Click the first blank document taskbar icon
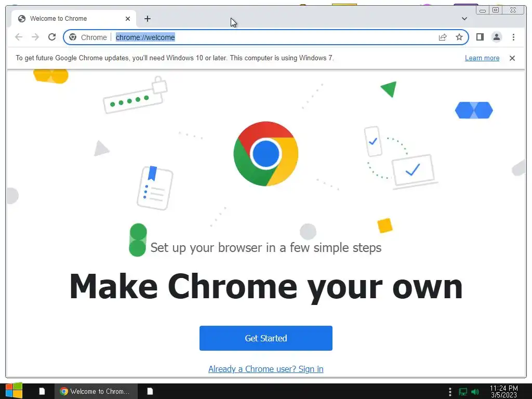Screen dimensions: 532x399 42,391
